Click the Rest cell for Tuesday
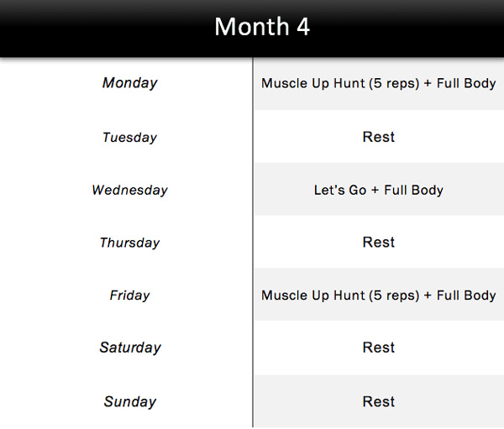This screenshot has height=429, width=504. 379,137
